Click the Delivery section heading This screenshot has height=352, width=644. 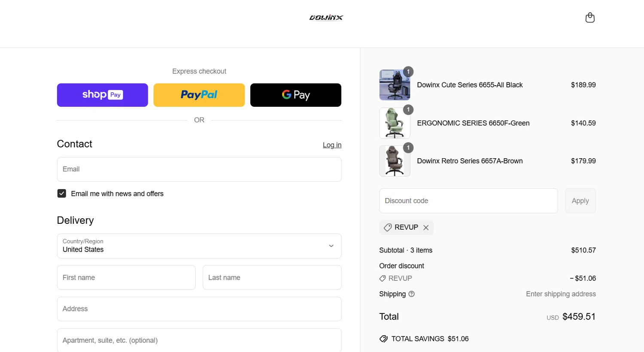[75, 220]
